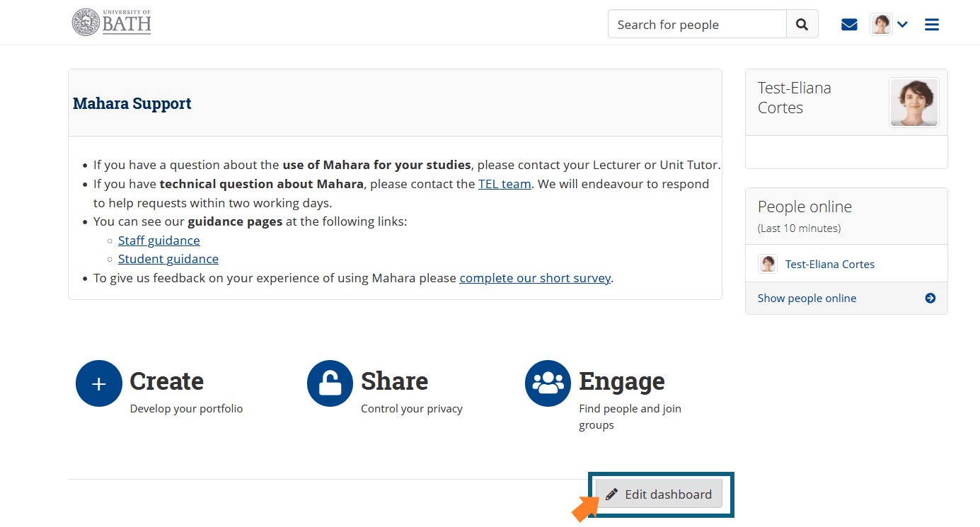The width and height of the screenshot is (980, 527).
Task: Click the University of Bath logo
Action: (111, 22)
